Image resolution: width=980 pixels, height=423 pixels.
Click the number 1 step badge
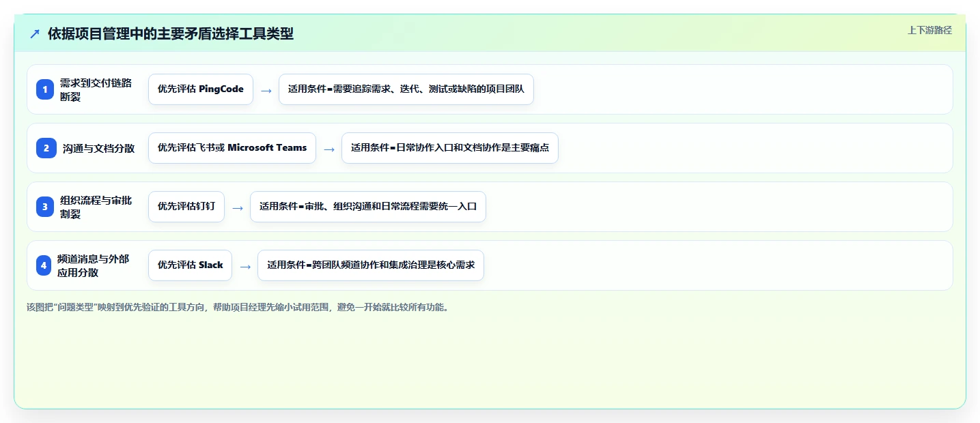pyautogui.click(x=44, y=89)
